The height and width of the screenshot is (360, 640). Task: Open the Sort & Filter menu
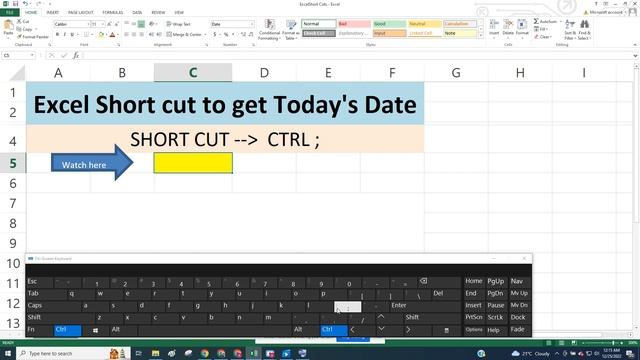[570, 29]
